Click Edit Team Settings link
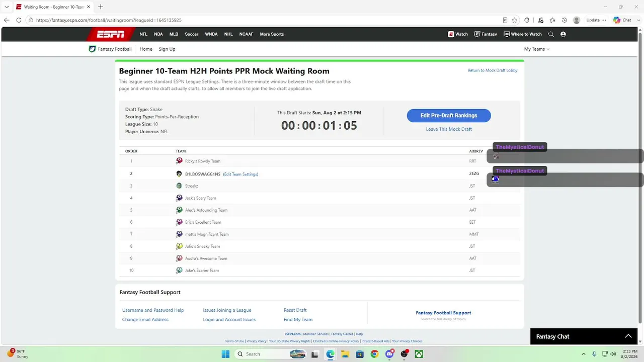The width and height of the screenshot is (644, 362). point(240,174)
